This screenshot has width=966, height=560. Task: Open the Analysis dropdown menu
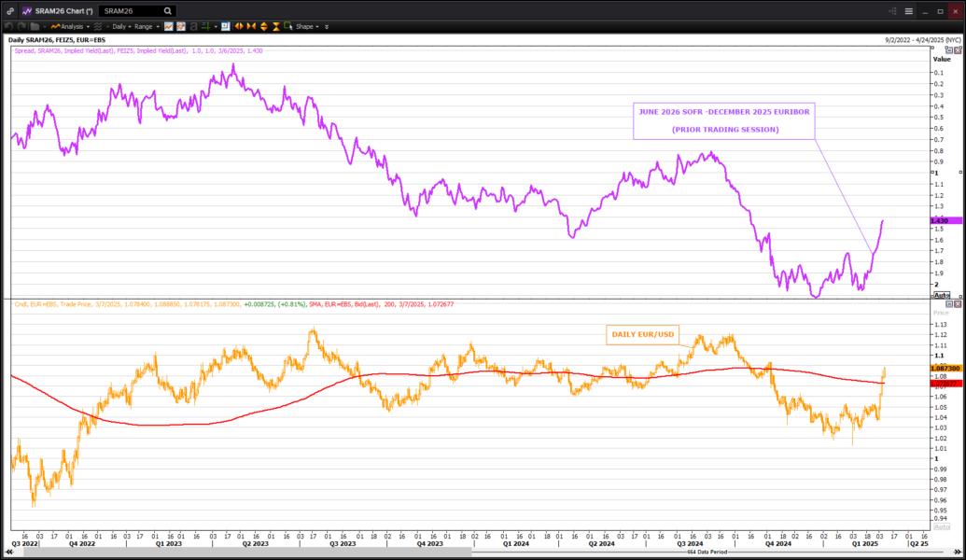tap(71, 26)
